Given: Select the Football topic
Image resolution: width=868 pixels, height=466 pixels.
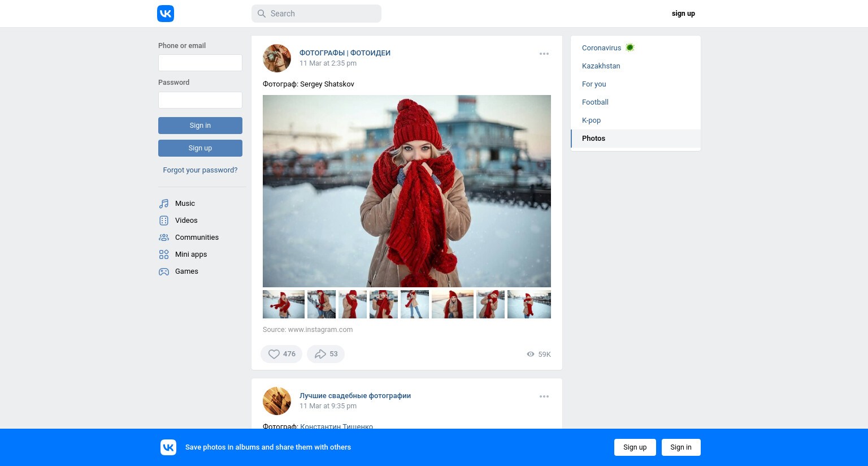Looking at the screenshot, I should click(636, 102).
